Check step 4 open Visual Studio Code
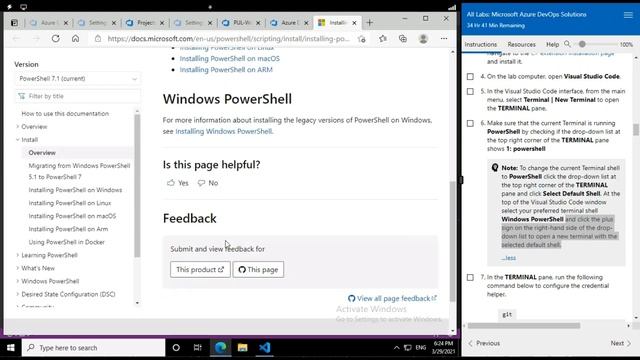The width and height of the screenshot is (640, 360). pyautogui.click(x=470, y=76)
